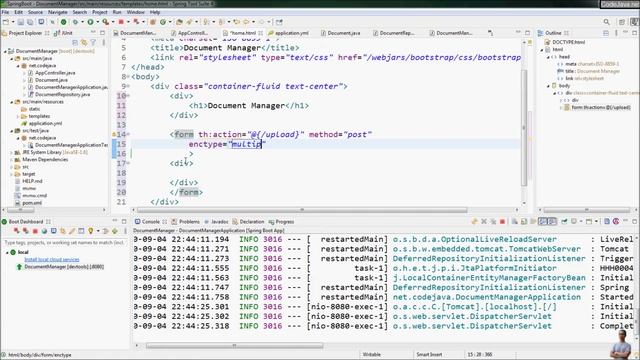
Task: Click fold marker beside line 14
Action: coord(129,134)
